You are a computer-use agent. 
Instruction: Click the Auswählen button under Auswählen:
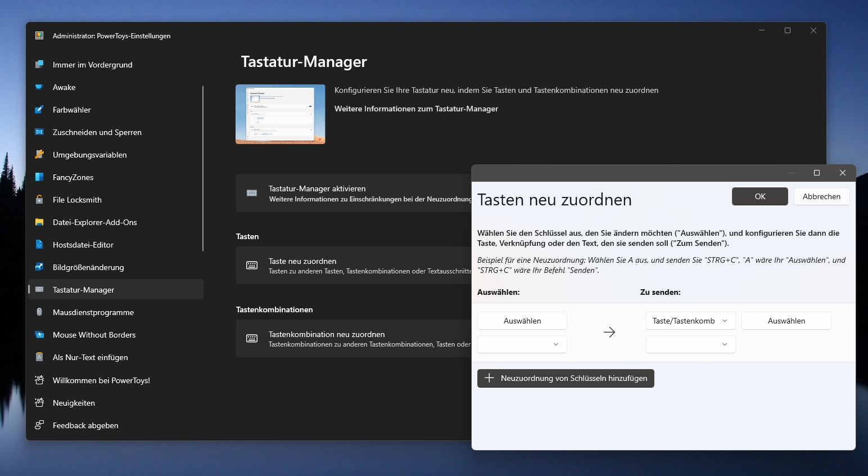(522, 321)
